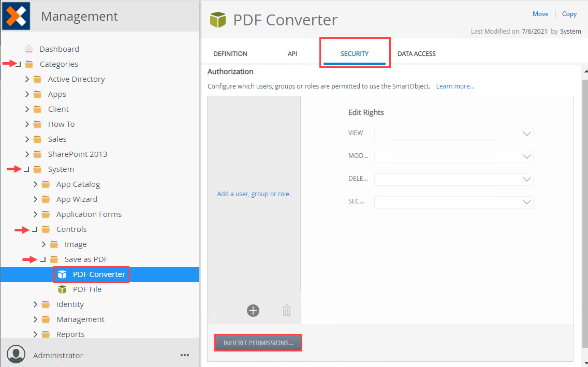The height and width of the screenshot is (367, 588).
Task: Switch to the DEFINITION tab
Action: tap(230, 54)
